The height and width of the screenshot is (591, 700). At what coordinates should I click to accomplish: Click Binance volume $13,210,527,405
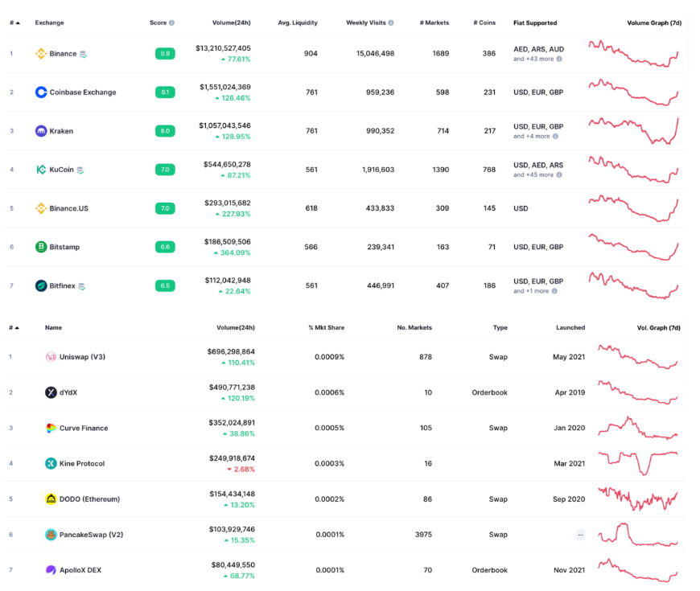pyautogui.click(x=223, y=48)
